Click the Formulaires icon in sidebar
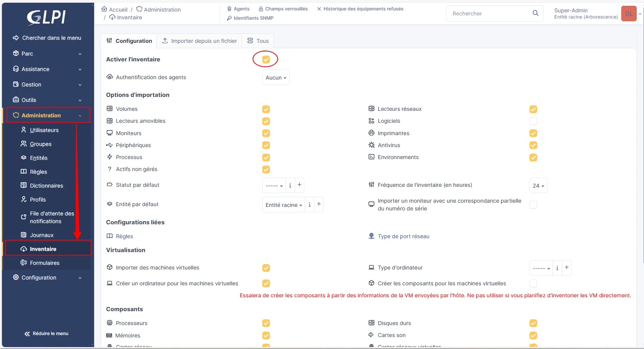 (x=24, y=263)
